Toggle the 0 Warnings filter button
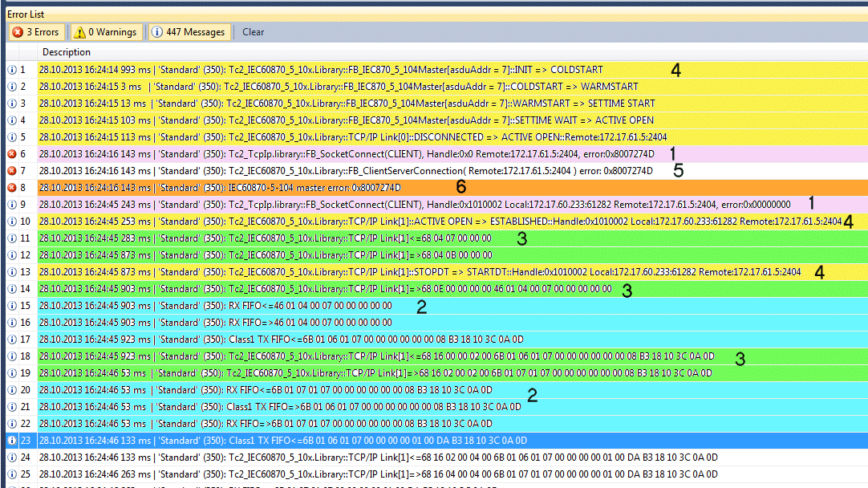The height and width of the screenshot is (488, 868). click(106, 32)
